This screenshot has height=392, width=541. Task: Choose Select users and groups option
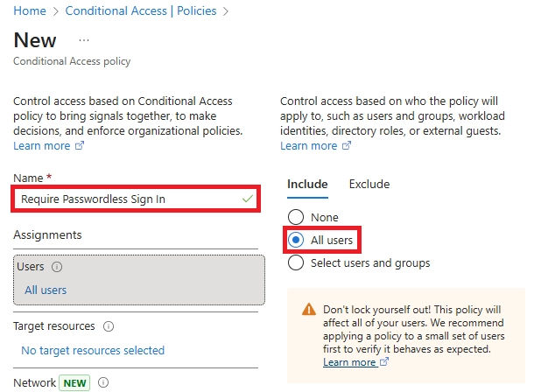pyautogui.click(x=296, y=262)
